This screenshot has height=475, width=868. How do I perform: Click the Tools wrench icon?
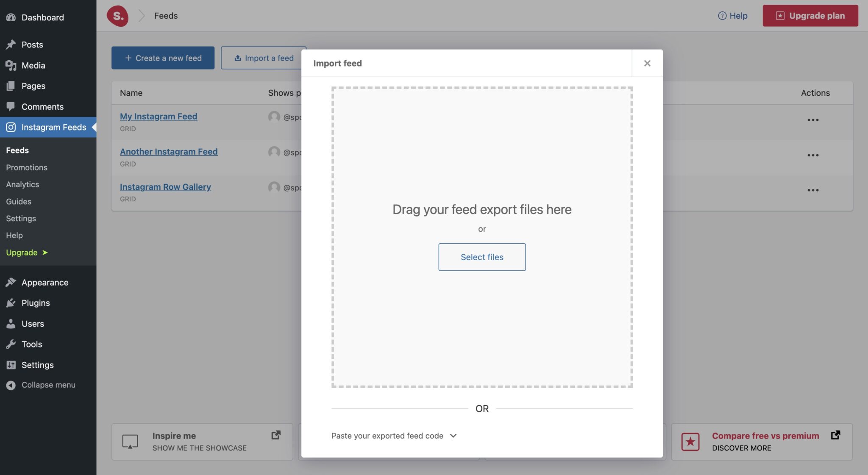pos(11,344)
